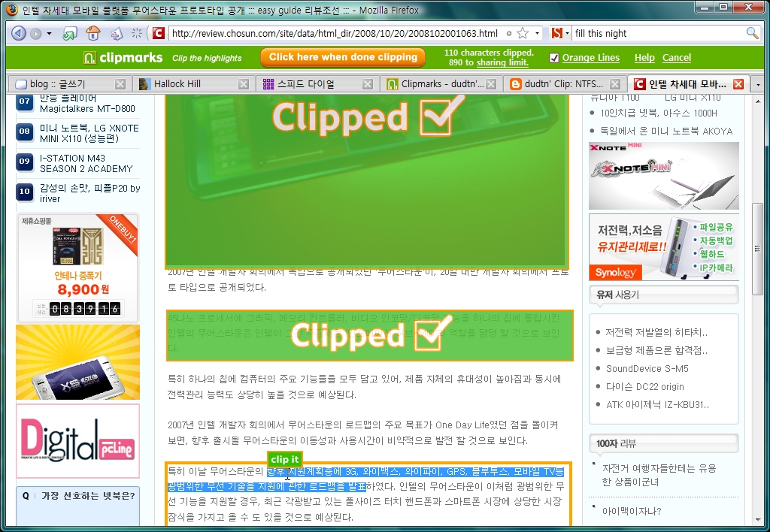Open the search engine selector with S icon
Viewport: 770px width, 532px height.
pyautogui.click(x=559, y=33)
